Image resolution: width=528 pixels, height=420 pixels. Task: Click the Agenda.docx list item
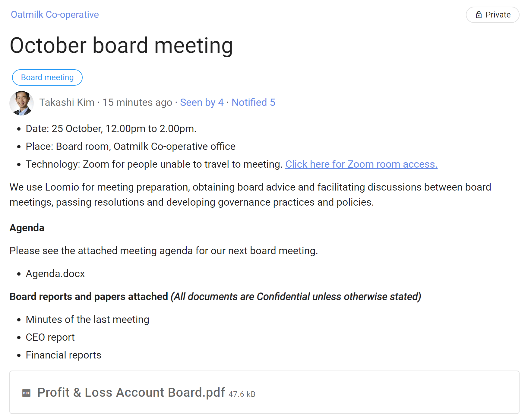point(55,273)
